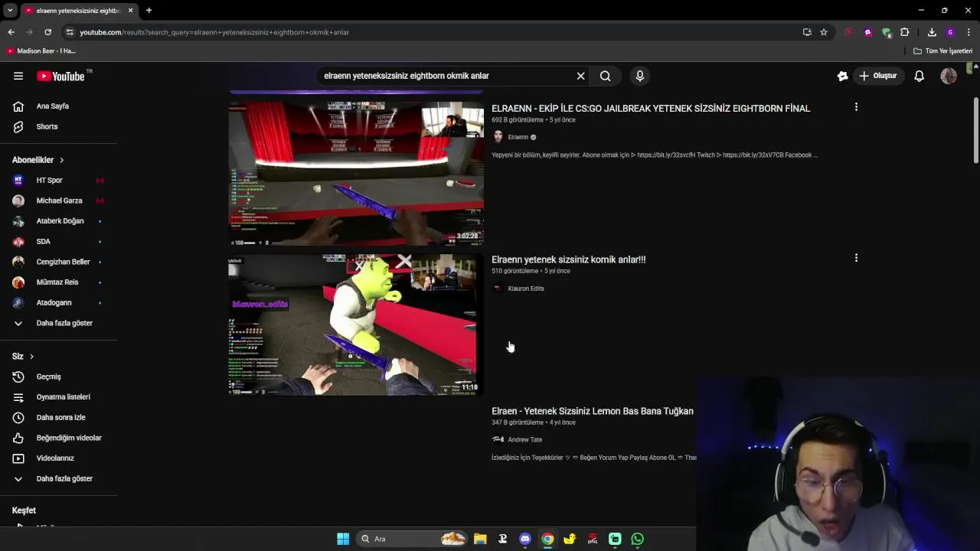Open ELRAENN EKİP İLE CS:GO JAILBREAK title

point(651,109)
